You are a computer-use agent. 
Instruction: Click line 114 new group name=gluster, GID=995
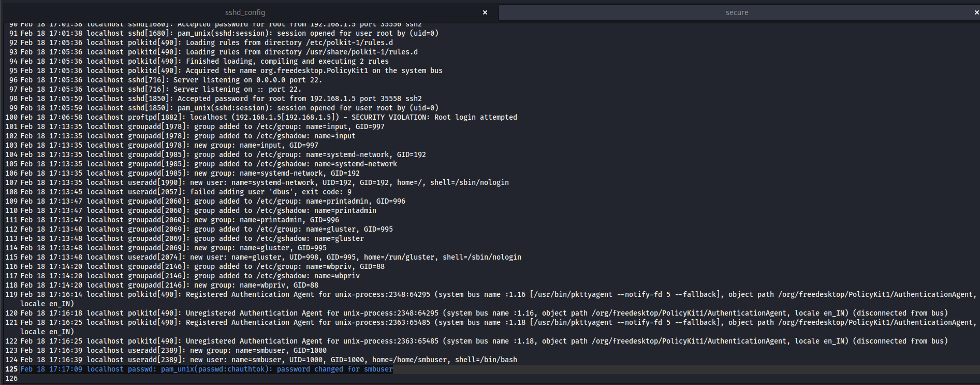point(173,248)
